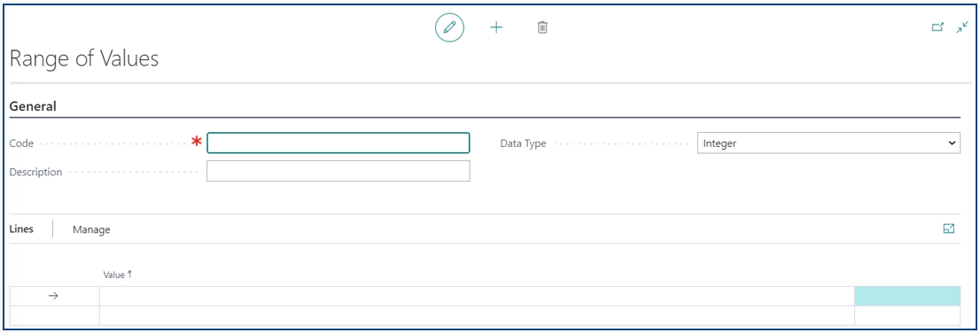Click the plus icon to add a new record
This screenshot has height=333, width=980.
click(496, 27)
